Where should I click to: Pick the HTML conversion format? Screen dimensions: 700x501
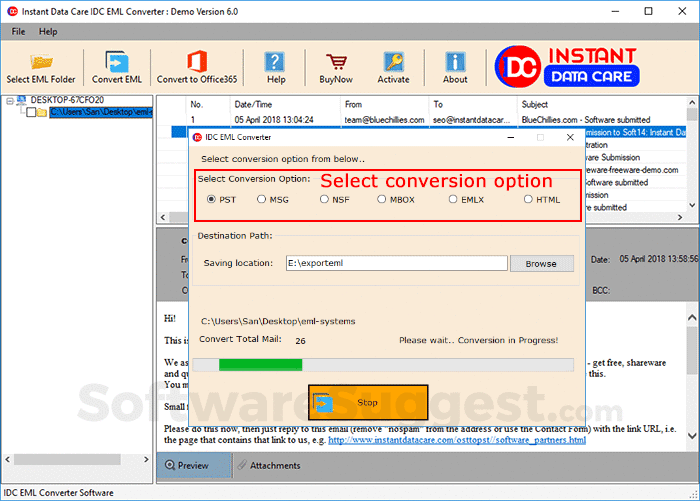(x=528, y=199)
